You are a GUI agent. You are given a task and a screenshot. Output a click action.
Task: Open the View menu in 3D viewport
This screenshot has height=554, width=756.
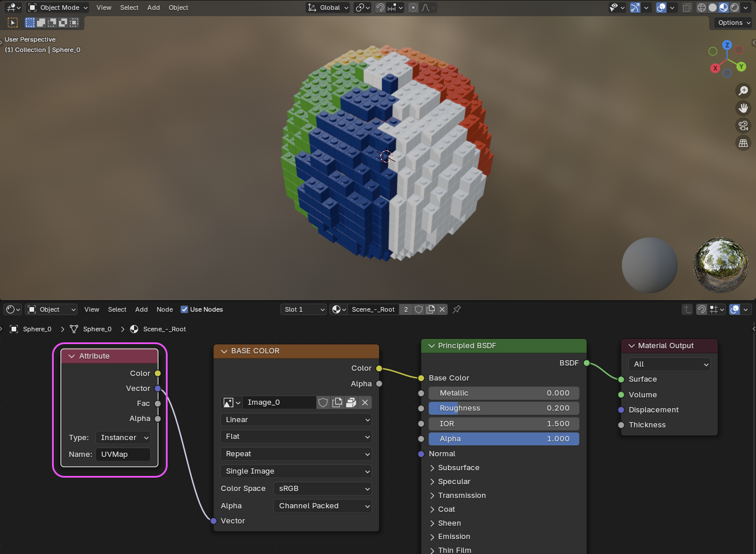click(104, 8)
